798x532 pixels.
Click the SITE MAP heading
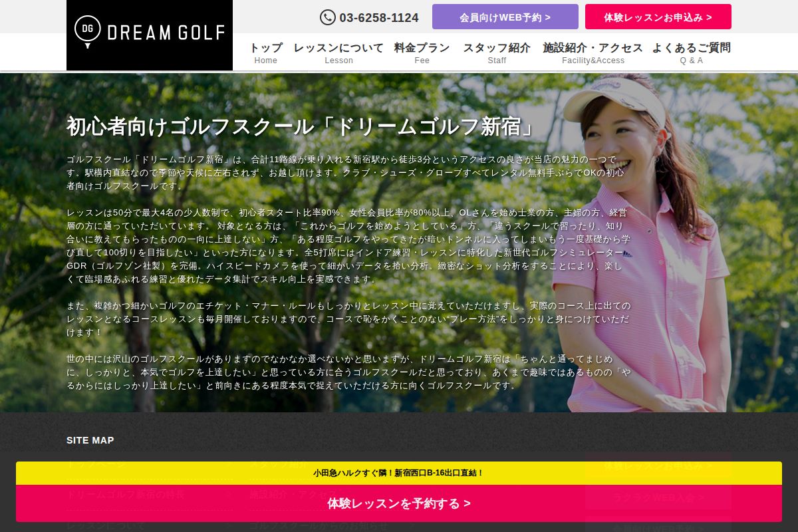(x=90, y=440)
